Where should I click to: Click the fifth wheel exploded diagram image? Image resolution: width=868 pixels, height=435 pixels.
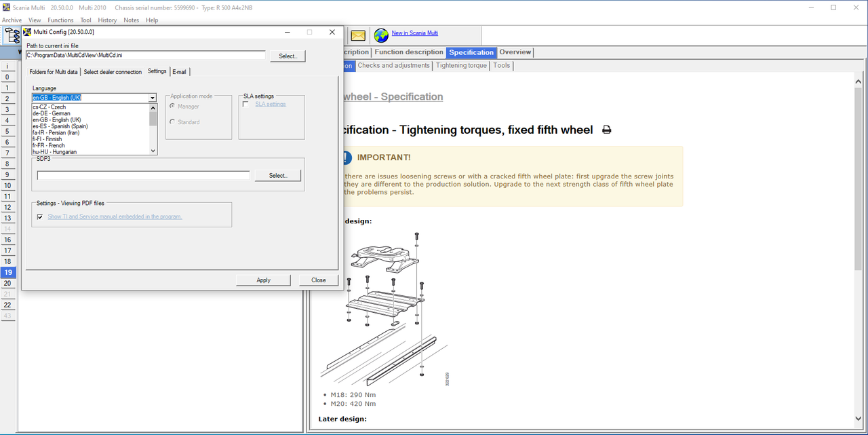(386, 310)
